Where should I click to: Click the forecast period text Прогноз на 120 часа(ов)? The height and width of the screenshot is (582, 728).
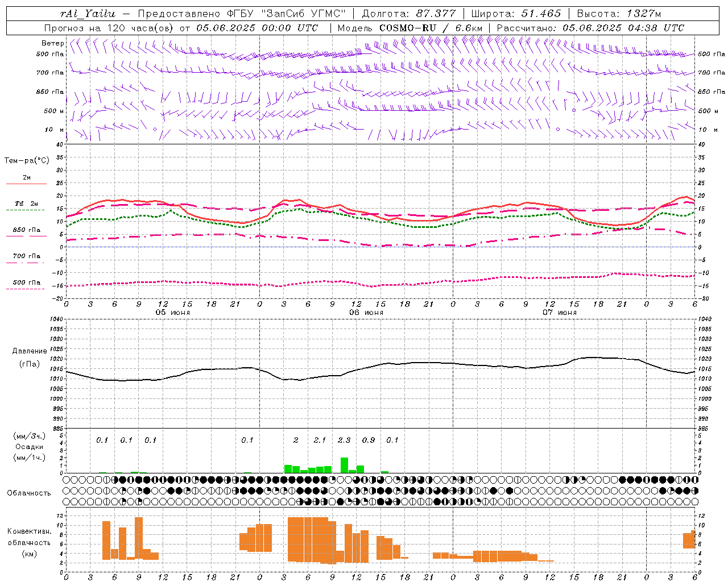(x=109, y=28)
